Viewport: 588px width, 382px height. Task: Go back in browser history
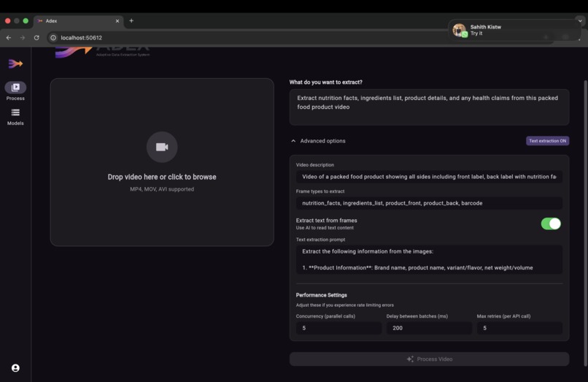tap(8, 37)
